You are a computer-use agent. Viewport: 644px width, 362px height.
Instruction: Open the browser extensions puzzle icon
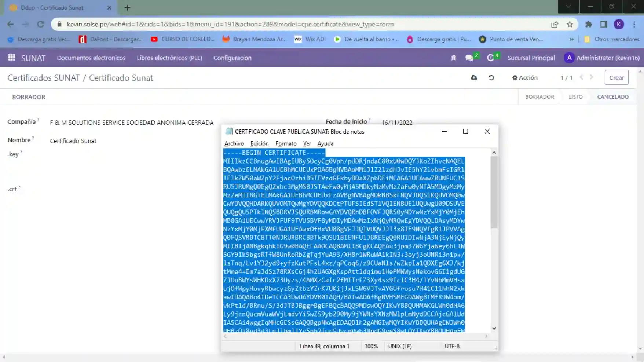(589, 24)
